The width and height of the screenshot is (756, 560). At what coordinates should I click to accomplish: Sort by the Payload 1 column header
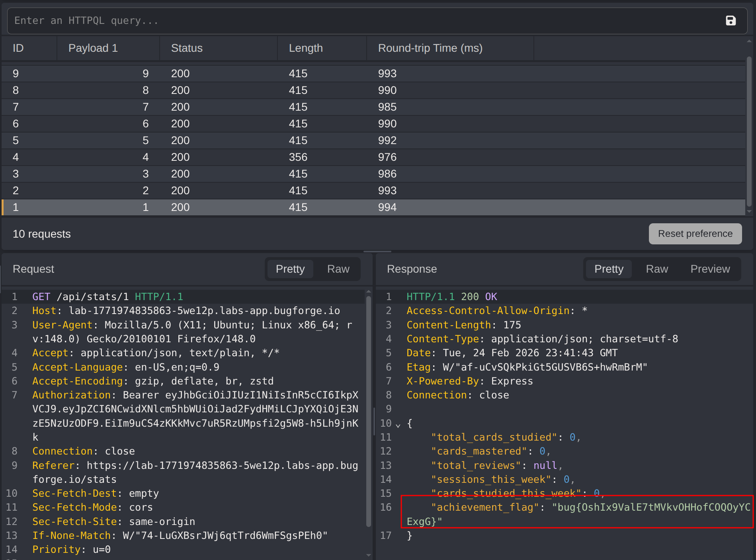point(93,48)
